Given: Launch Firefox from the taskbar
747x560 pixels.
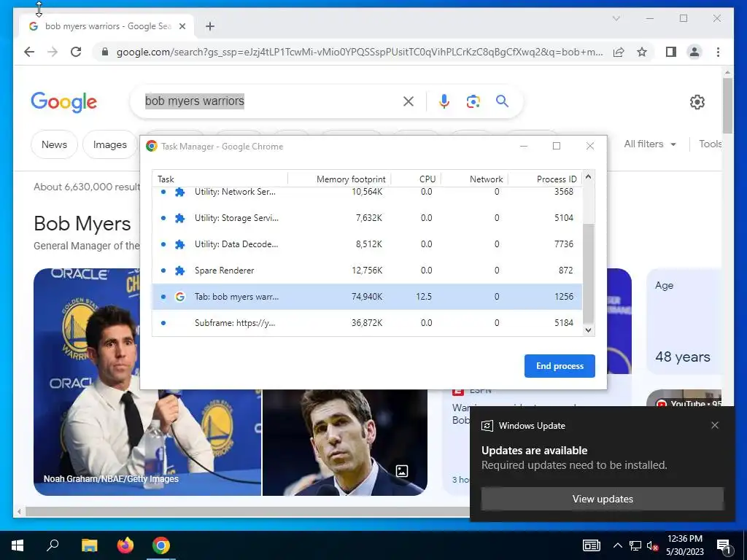Looking at the screenshot, I should tap(125, 545).
